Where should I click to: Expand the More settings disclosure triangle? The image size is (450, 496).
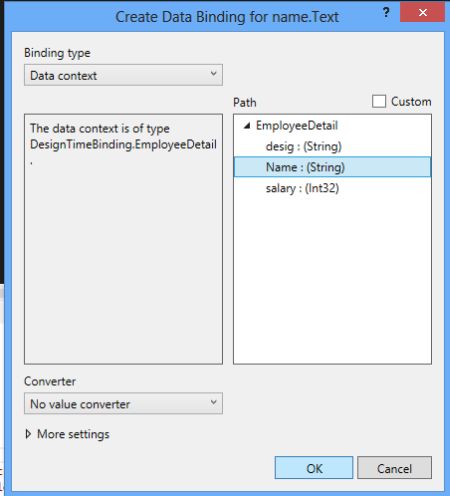coord(28,434)
